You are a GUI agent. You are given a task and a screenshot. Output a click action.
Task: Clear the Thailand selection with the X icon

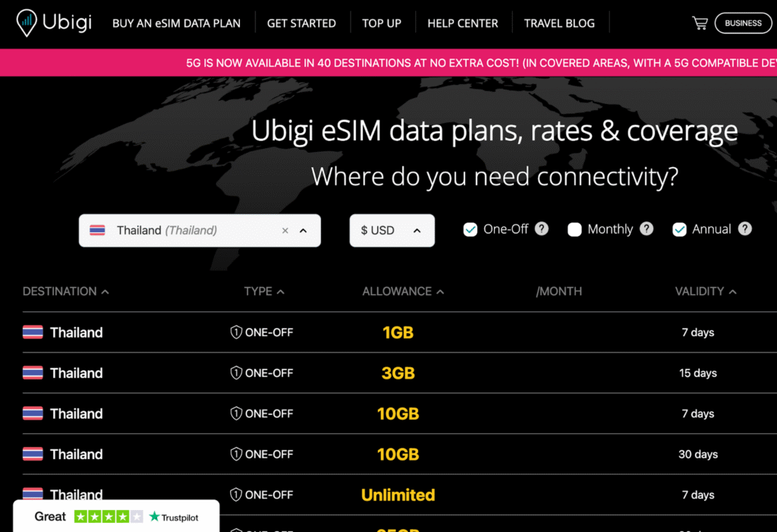tap(285, 230)
